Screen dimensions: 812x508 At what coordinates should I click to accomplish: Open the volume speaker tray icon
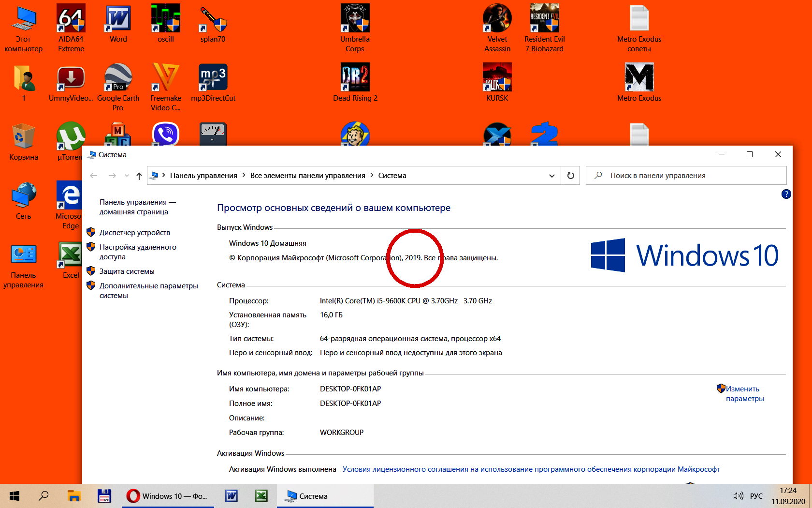coord(738,496)
